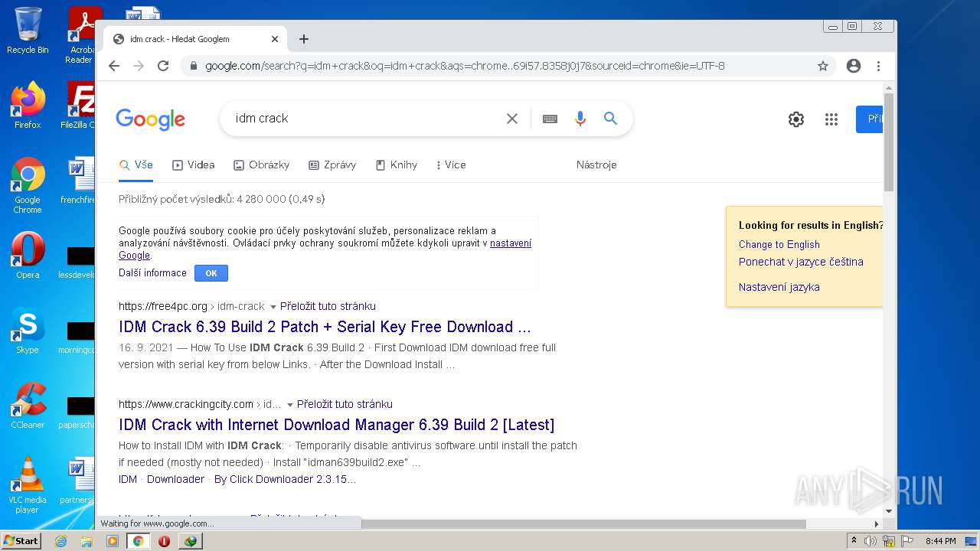980x551 pixels.
Task: Select the 'Vše' results tab
Action: (x=136, y=165)
